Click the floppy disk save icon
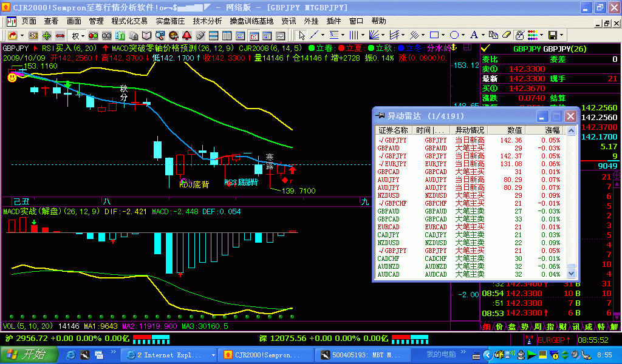The width and height of the screenshot is (622, 364). pos(553,35)
